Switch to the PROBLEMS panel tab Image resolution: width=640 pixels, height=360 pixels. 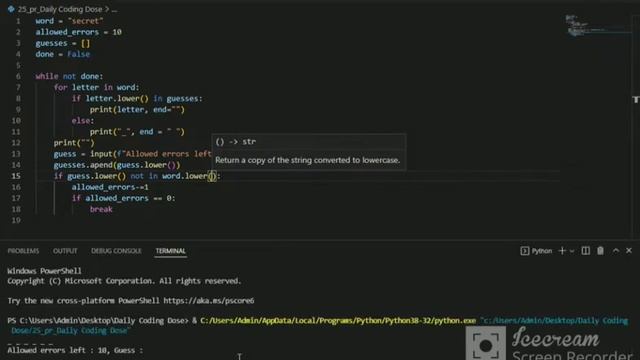(23, 251)
